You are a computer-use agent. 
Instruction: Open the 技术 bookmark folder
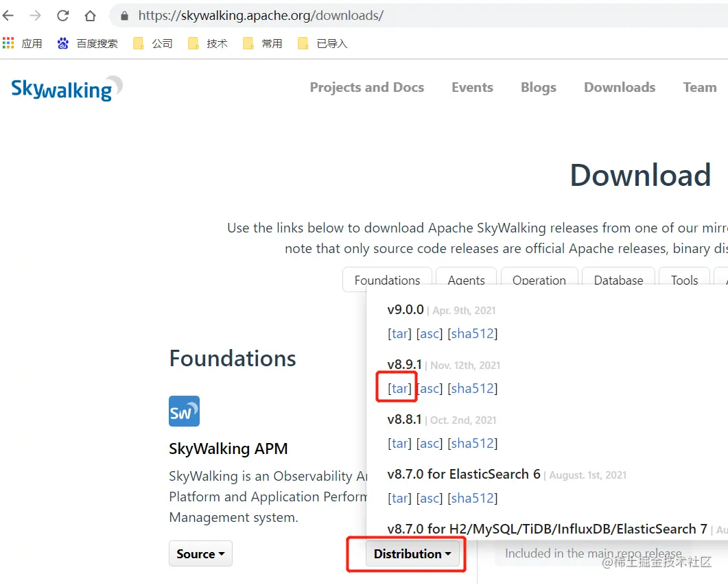coord(207,44)
